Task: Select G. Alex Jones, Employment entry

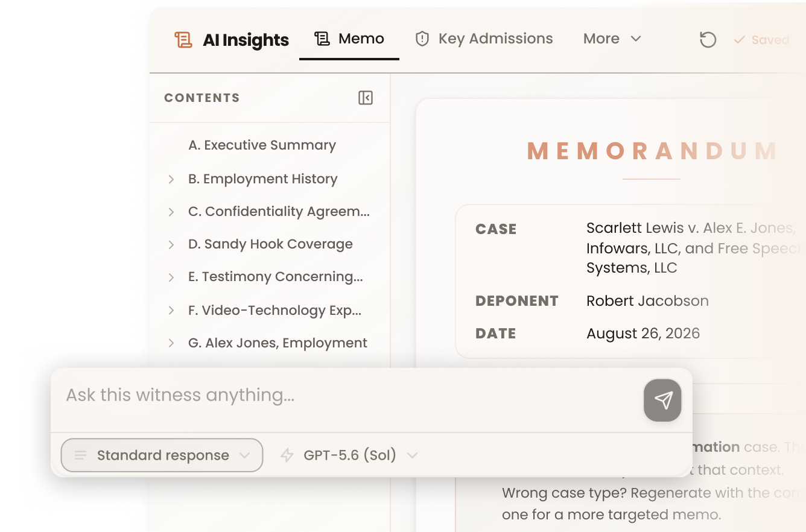Action: tap(278, 343)
